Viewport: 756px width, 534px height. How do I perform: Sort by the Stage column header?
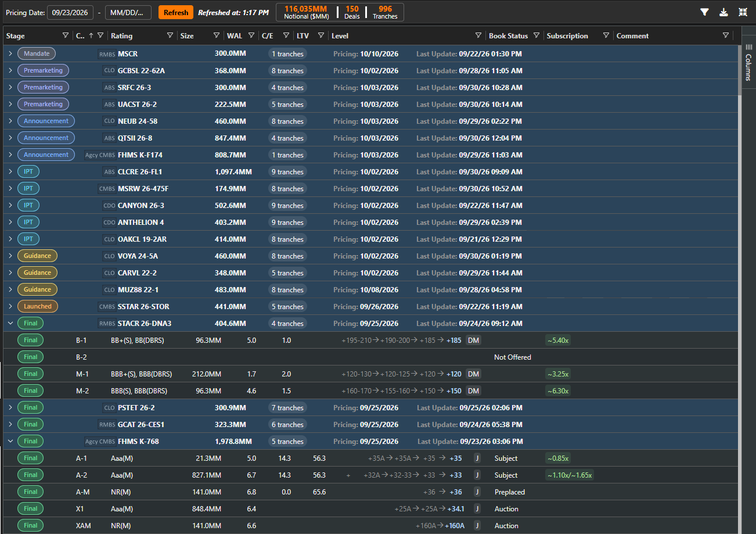tap(16, 36)
